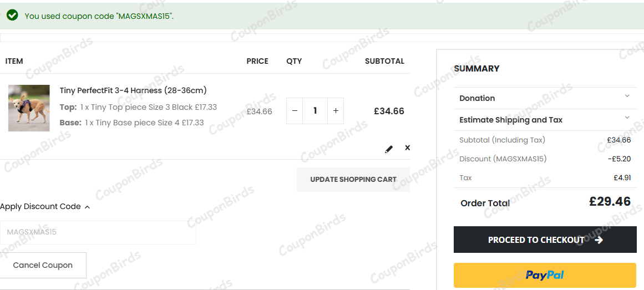Proceed to Checkout
Image resolution: width=644 pixels, height=290 pixels.
[x=545, y=240]
